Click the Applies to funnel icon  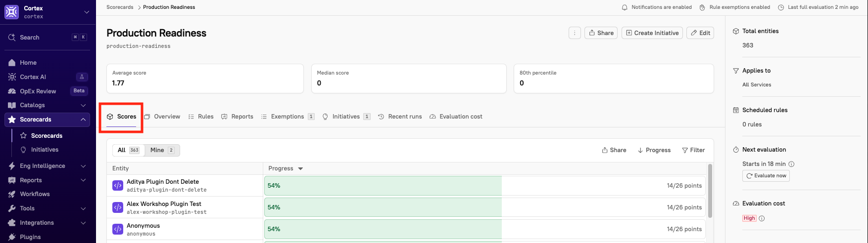[736, 71]
